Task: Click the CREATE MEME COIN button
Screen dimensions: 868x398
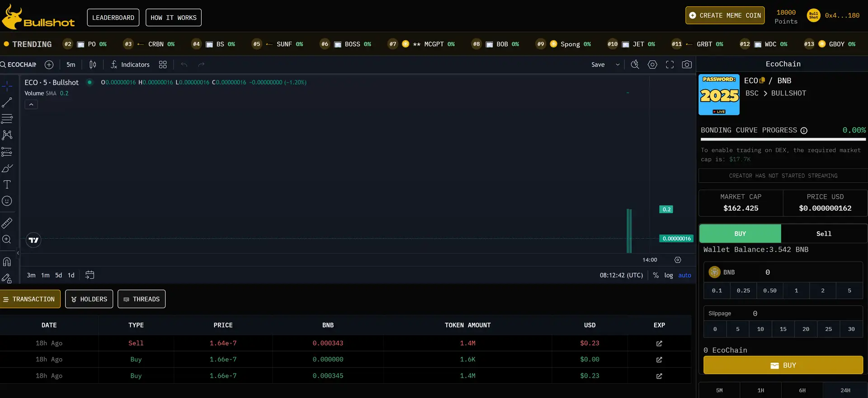Action: [x=725, y=15]
